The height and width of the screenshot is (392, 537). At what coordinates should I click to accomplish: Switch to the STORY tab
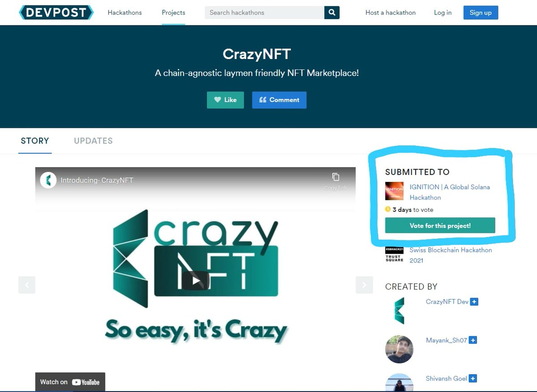pos(35,141)
